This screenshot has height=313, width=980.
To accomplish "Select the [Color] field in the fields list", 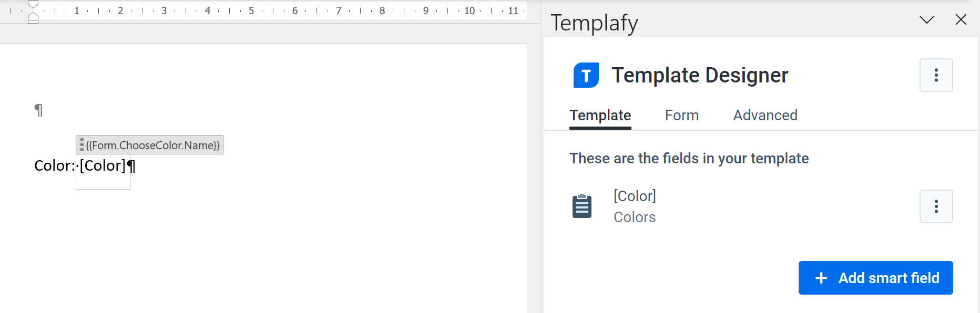I will point(635,196).
